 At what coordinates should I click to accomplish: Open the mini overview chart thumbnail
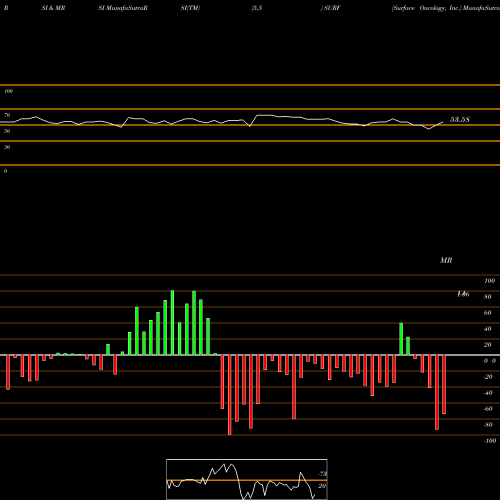click(x=247, y=479)
